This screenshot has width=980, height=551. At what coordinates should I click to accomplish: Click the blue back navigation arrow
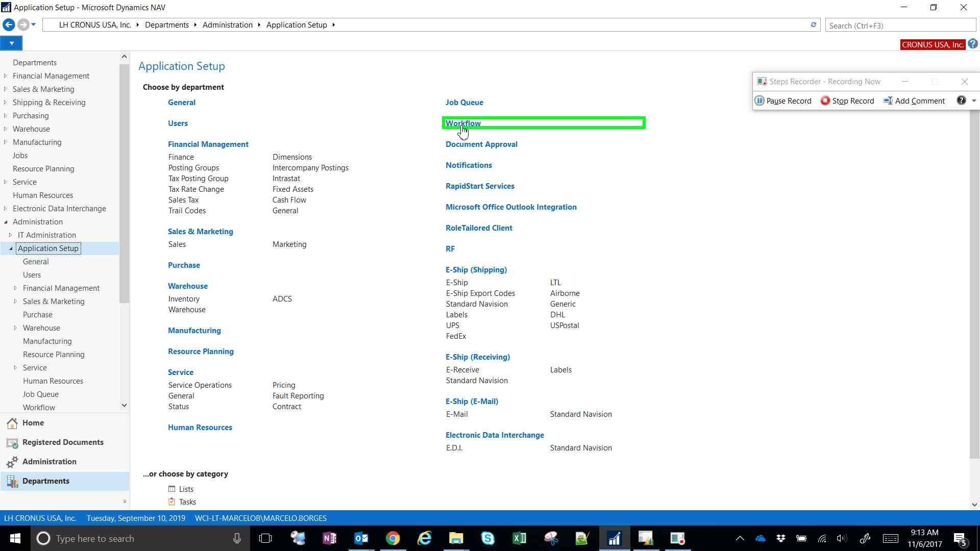click(9, 24)
